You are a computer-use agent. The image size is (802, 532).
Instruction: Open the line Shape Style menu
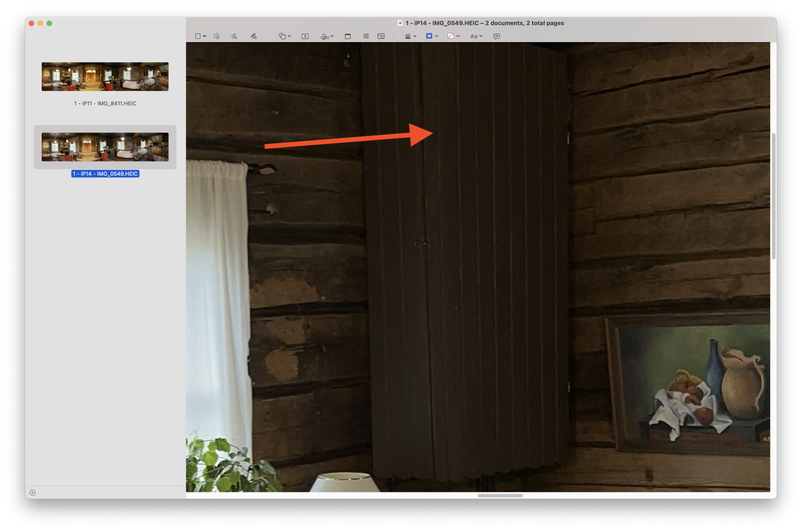click(410, 36)
